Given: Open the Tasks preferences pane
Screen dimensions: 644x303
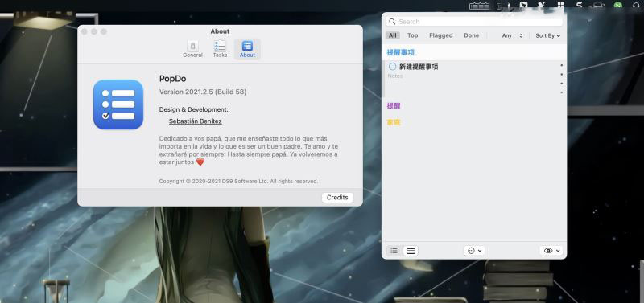Looking at the screenshot, I should [220, 49].
